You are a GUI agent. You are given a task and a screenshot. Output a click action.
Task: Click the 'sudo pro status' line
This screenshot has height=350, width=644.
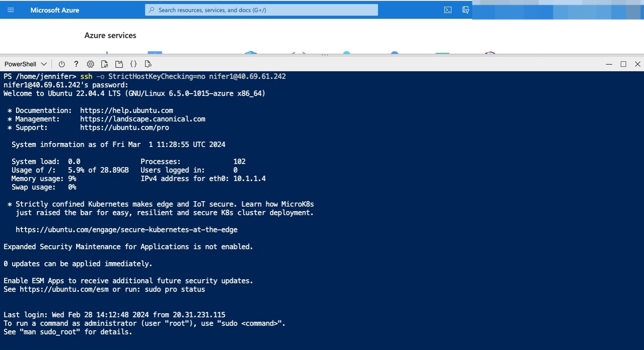pos(104,290)
